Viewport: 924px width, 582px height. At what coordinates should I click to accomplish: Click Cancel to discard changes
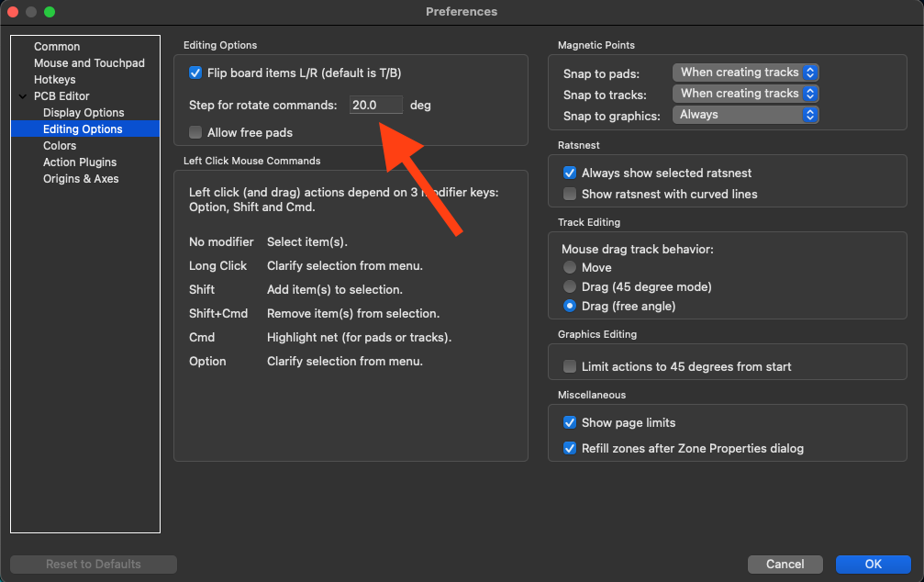785,564
